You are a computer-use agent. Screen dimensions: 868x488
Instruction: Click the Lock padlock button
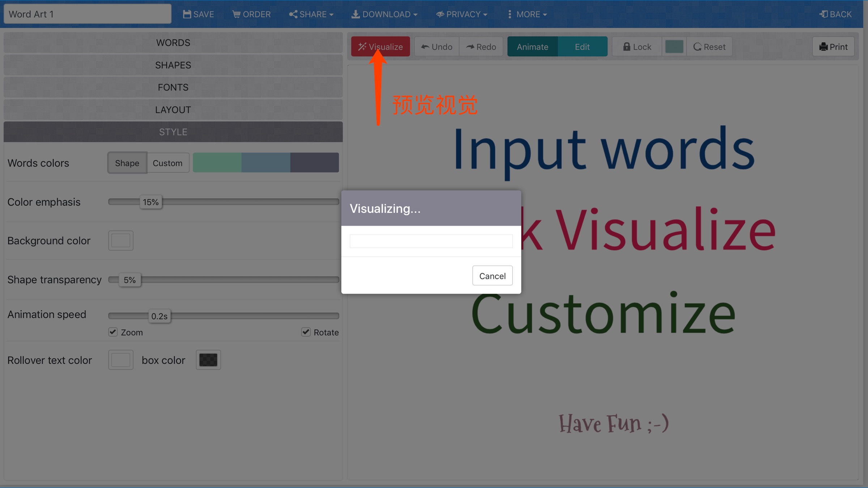pyautogui.click(x=637, y=47)
